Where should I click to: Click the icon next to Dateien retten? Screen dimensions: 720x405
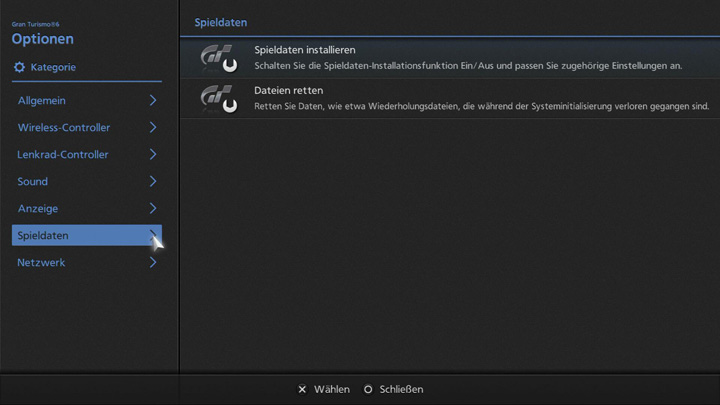click(218, 98)
